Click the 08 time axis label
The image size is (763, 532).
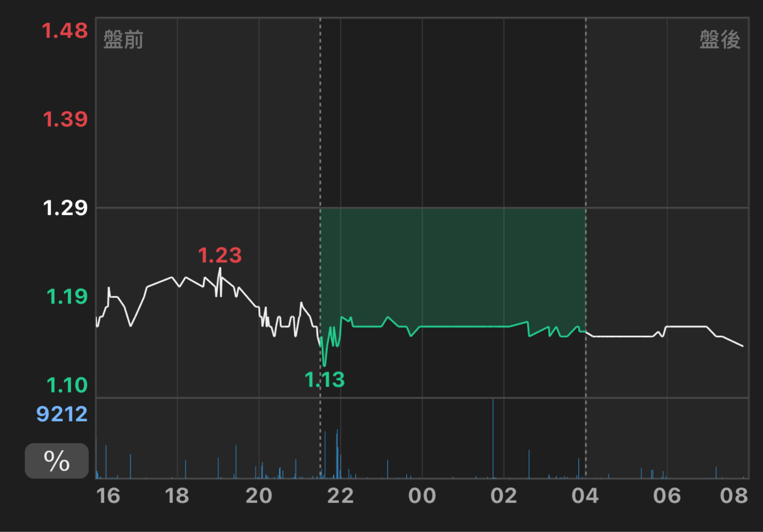(734, 496)
